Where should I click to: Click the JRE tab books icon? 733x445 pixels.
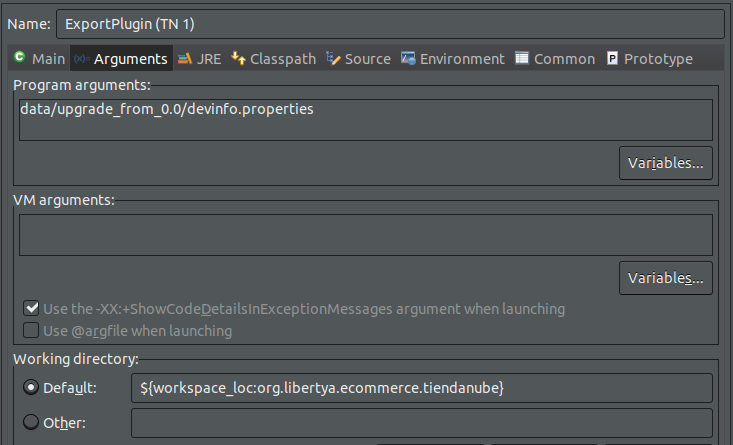[x=185, y=58]
